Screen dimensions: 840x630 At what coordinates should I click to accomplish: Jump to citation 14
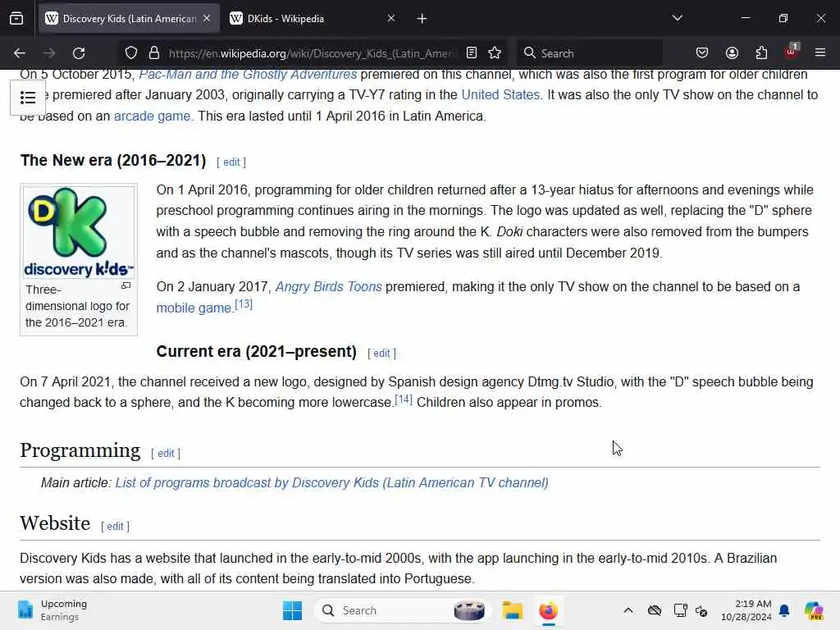coord(404,399)
